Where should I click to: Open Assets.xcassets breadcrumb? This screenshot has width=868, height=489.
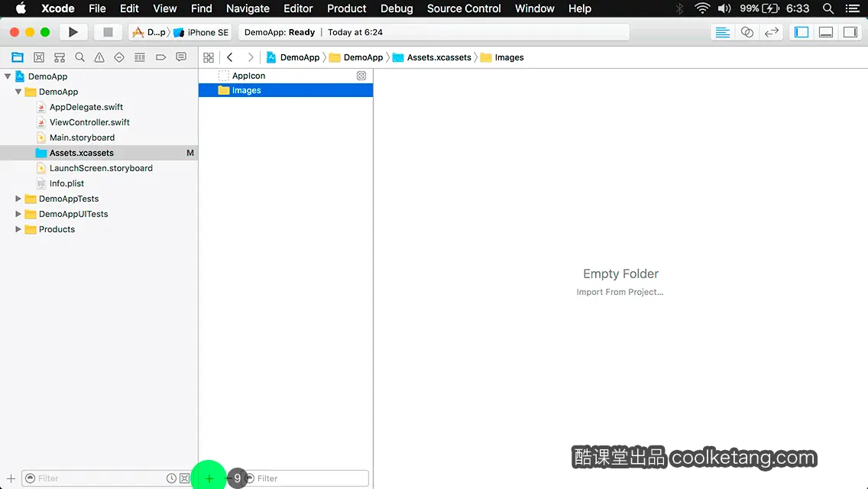tap(432, 57)
